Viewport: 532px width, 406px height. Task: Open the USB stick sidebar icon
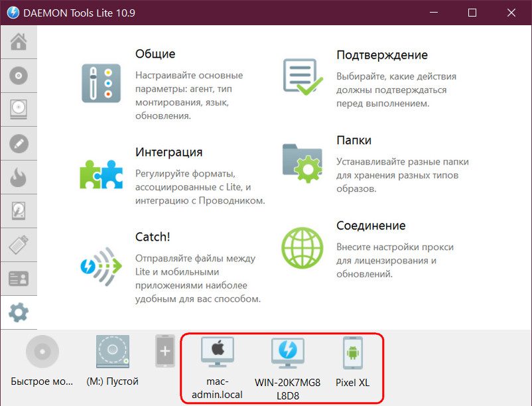click(x=19, y=245)
